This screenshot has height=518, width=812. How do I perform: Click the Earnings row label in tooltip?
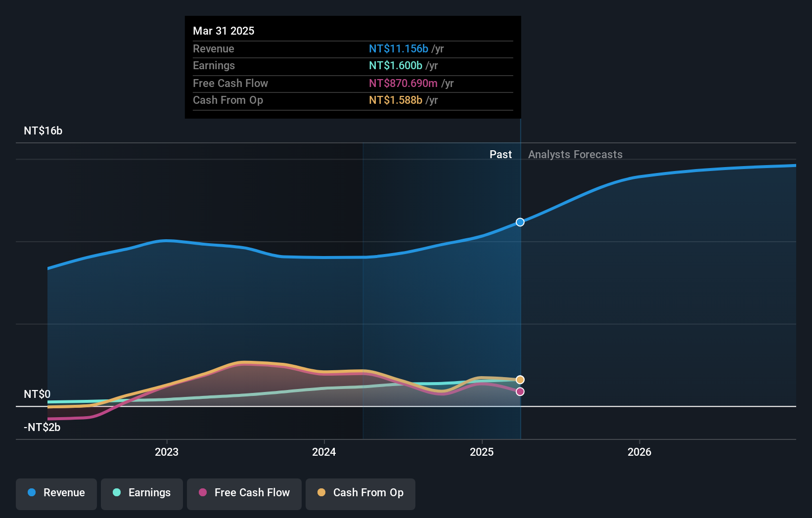click(x=214, y=65)
